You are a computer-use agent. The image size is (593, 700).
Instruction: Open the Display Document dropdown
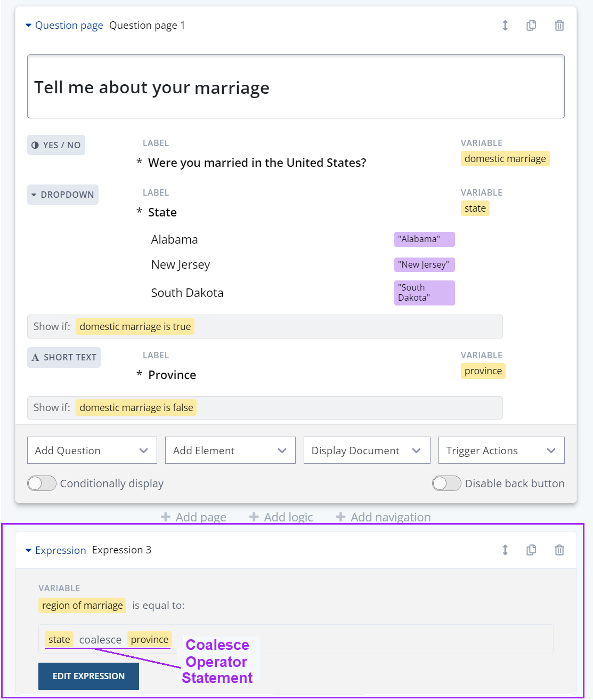click(367, 450)
